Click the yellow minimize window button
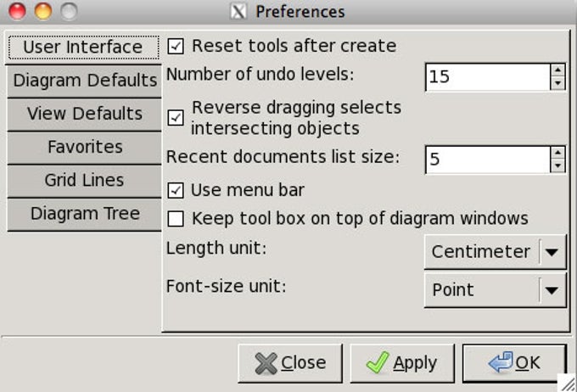 pyautogui.click(x=42, y=12)
